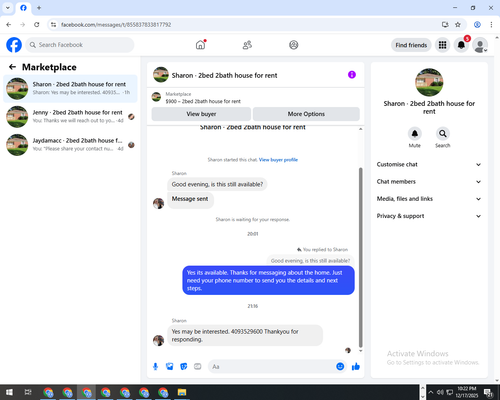Open the Facebook menu grid icon
This screenshot has height=400, width=500.
[x=442, y=45]
